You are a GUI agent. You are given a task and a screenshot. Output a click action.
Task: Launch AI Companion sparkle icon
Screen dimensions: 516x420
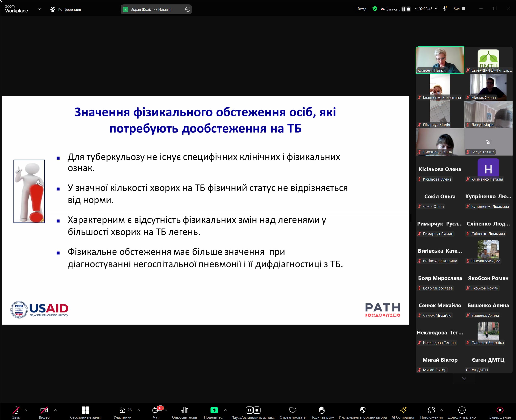(x=403, y=410)
